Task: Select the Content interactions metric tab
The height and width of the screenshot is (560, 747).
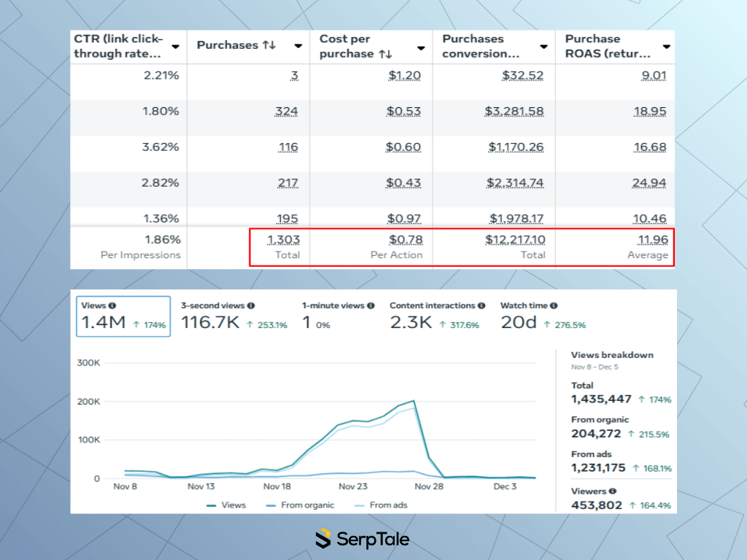Action: point(438,316)
